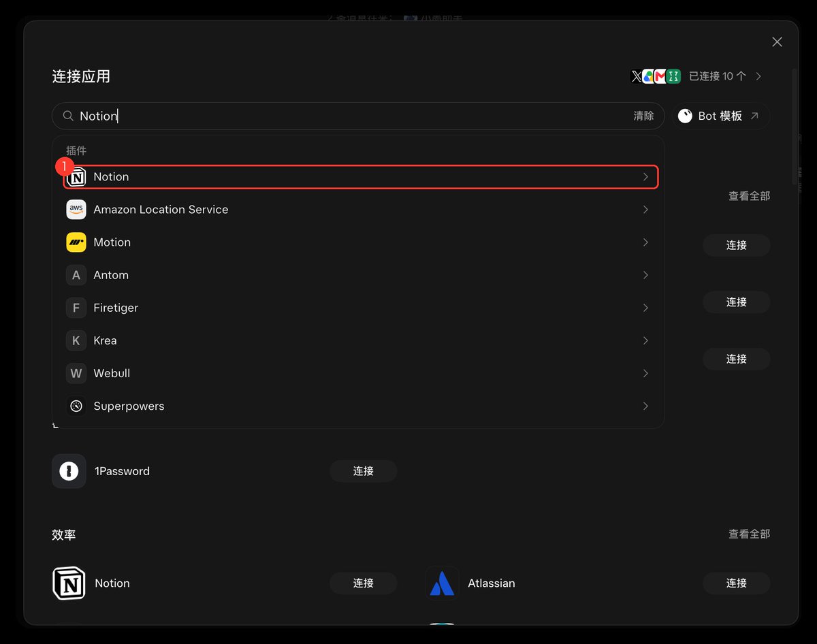Open the chevron next to 已连接 10 个
Image resolution: width=817 pixels, height=644 pixels.
pos(758,76)
